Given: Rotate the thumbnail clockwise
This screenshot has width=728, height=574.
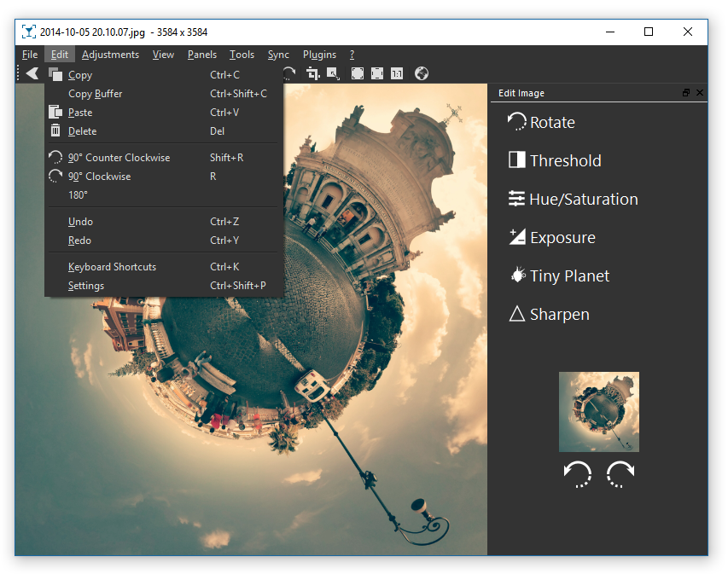Looking at the screenshot, I should [620, 474].
